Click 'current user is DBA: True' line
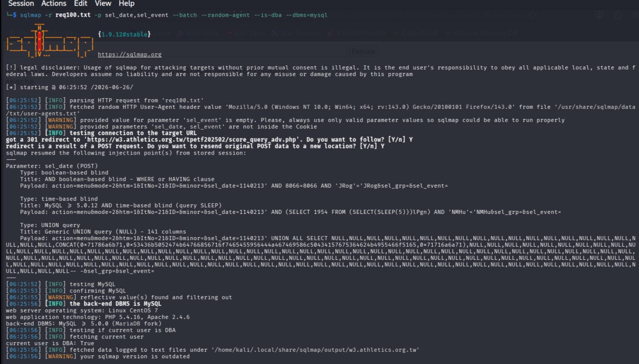 point(50,343)
